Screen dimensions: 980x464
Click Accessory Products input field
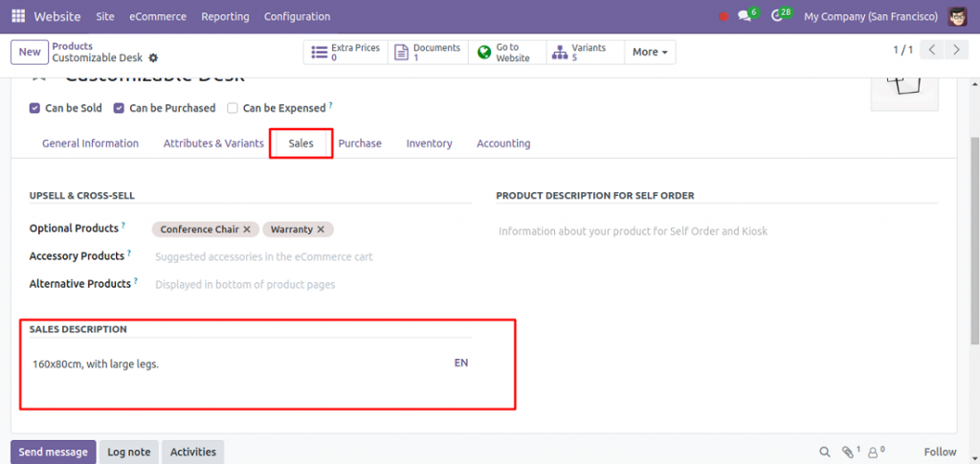click(x=312, y=256)
